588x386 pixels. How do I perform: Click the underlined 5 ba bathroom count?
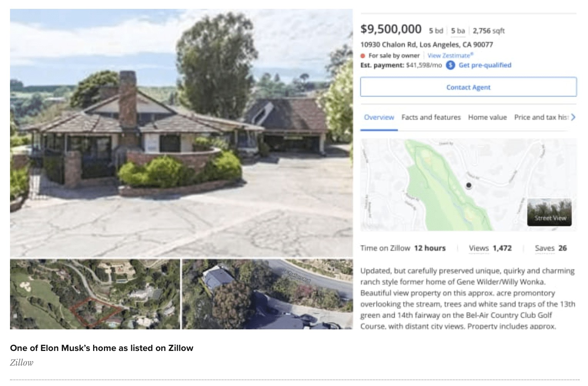click(457, 31)
